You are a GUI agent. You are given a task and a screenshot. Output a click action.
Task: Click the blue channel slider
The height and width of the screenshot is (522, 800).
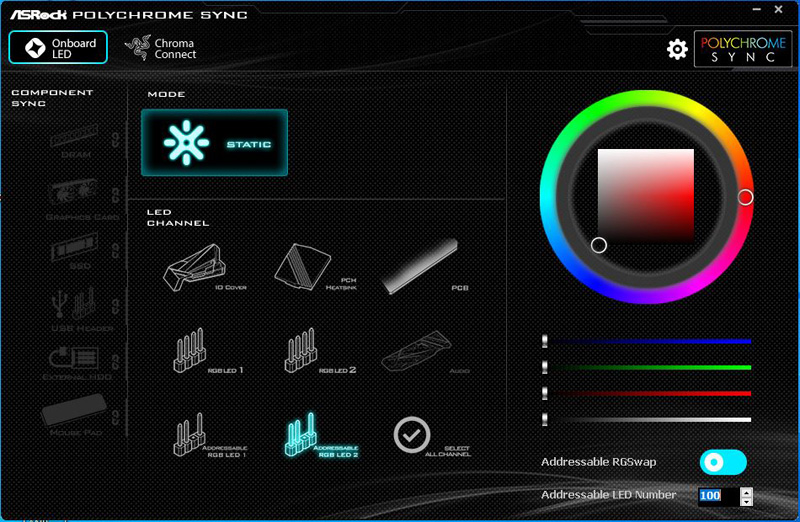click(647, 341)
